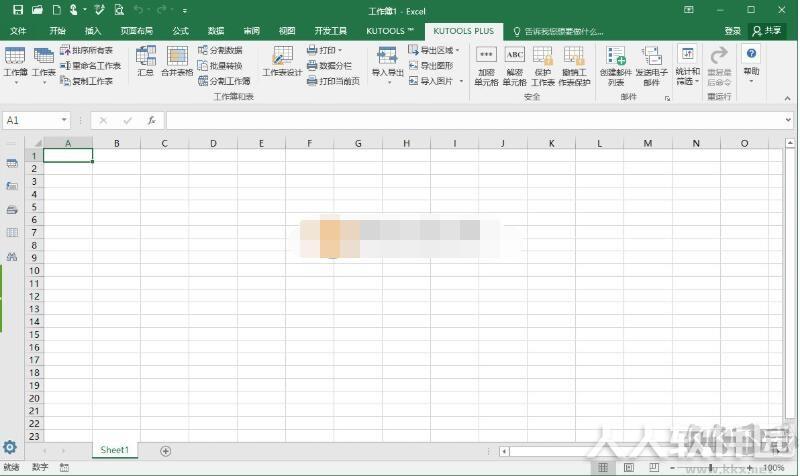Screen dimensions: 800x476
Task: Click the print preview icon in quick access toolbar
Action: 119,10
